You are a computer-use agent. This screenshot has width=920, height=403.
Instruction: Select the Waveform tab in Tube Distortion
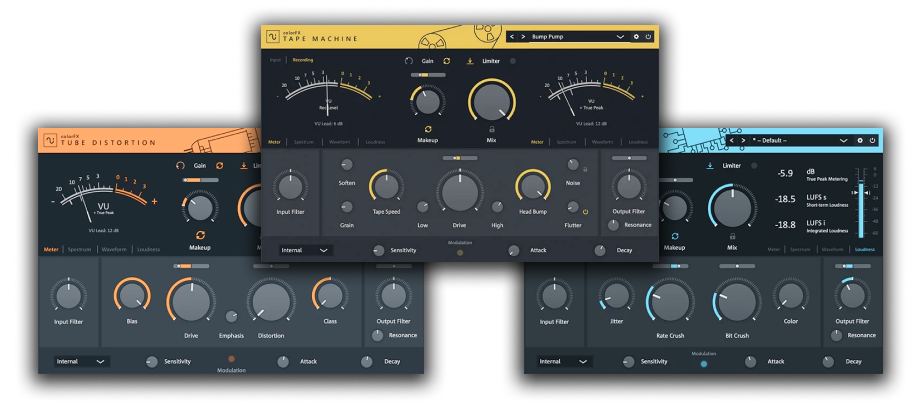(x=114, y=249)
